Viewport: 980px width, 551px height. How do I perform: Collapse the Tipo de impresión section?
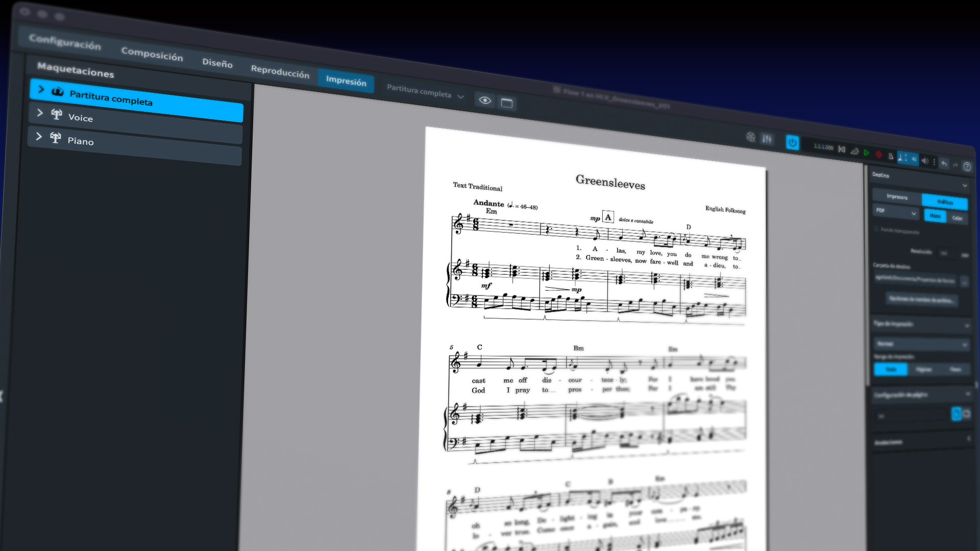click(966, 326)
